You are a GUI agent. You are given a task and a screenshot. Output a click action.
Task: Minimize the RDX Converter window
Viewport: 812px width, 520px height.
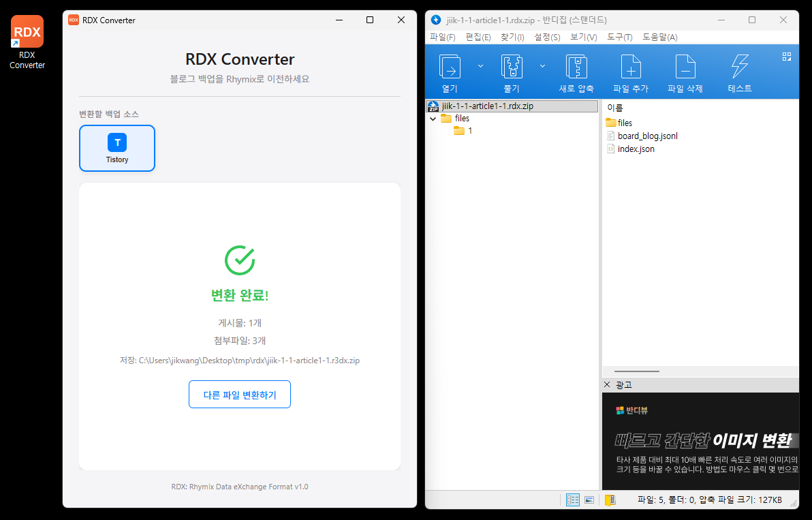[339, 20]
